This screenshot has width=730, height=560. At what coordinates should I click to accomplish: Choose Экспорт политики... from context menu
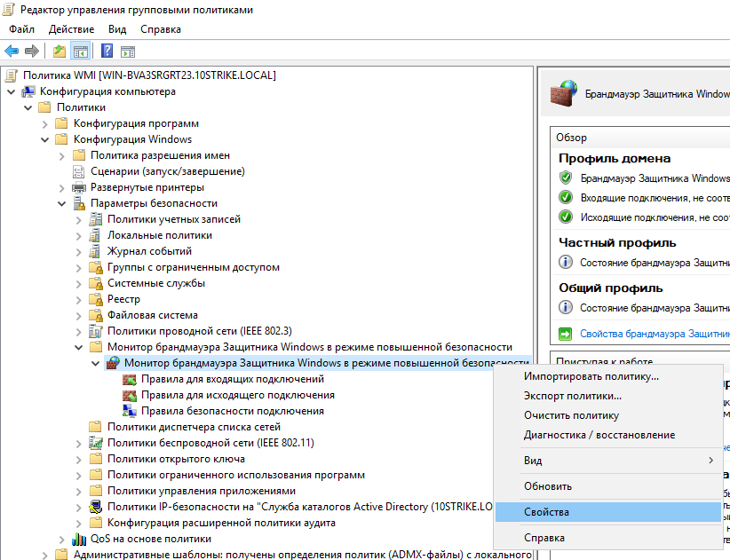point(608,396)
